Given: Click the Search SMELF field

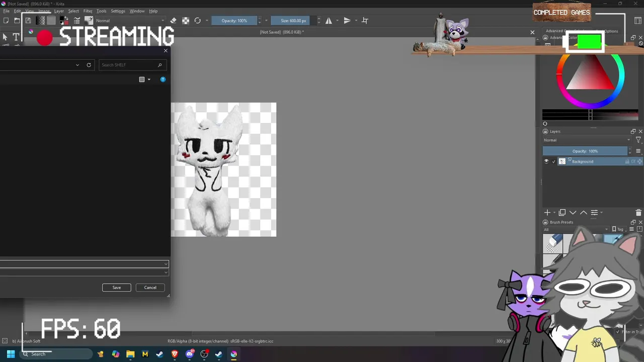Looking at the screenshot, I should [x=131, y=65].
